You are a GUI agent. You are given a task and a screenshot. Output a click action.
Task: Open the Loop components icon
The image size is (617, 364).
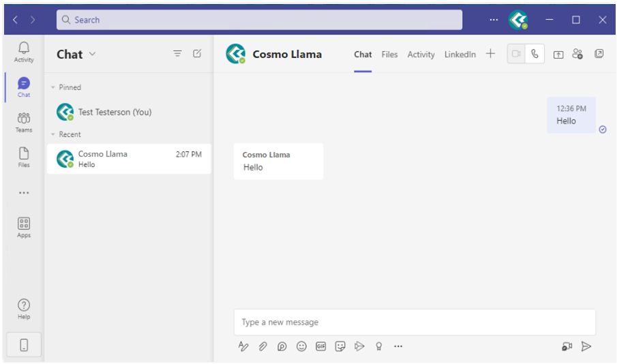pyautogui.click(x=282, y=346)
